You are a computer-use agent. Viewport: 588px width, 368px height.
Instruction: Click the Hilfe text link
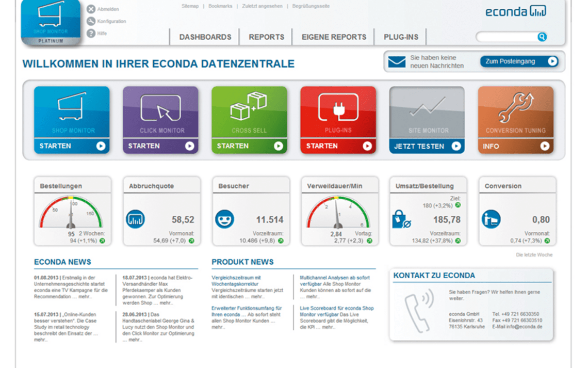click(102, 34)
